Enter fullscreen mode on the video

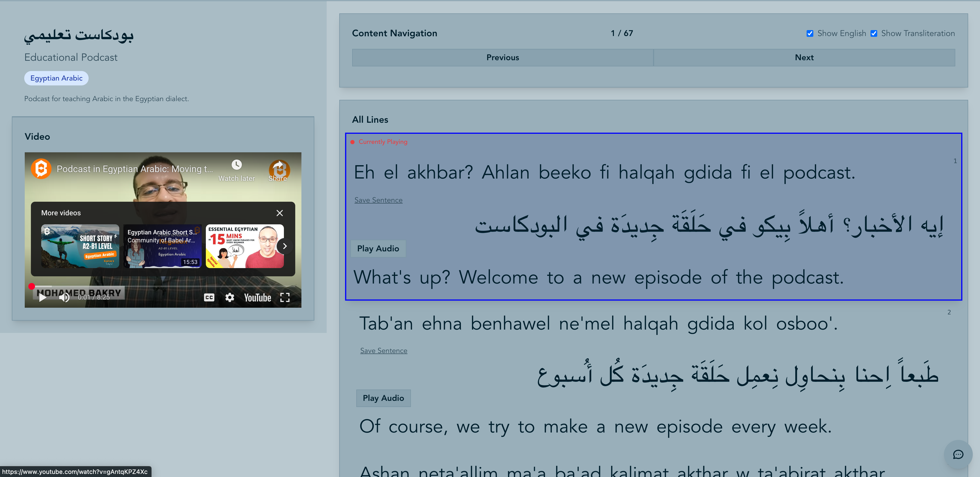pos(285,298)
